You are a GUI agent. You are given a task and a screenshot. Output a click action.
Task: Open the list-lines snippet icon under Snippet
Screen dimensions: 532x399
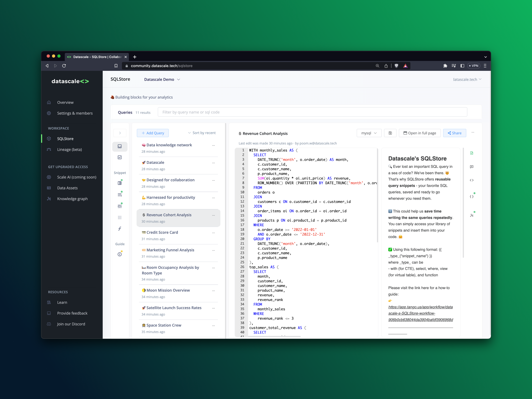120,194
